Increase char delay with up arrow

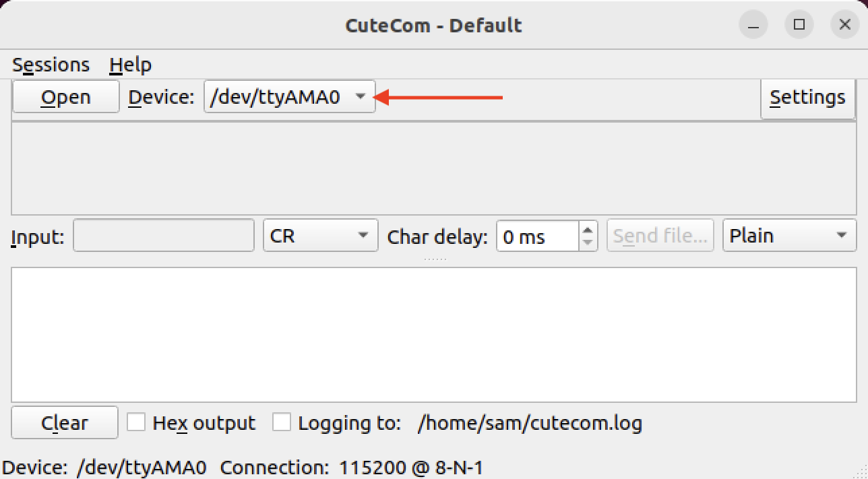pos(588,229)
